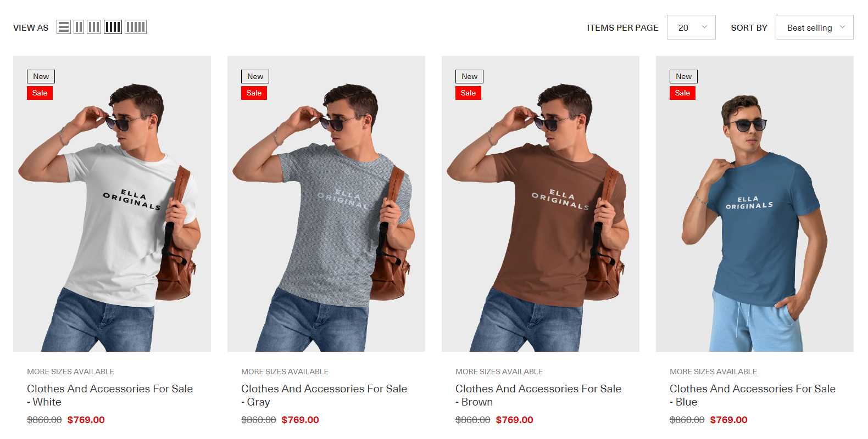Viewport: 868px width, 439px height.
Task: Click the New badge on the White shirt
Action: (41, 76)
